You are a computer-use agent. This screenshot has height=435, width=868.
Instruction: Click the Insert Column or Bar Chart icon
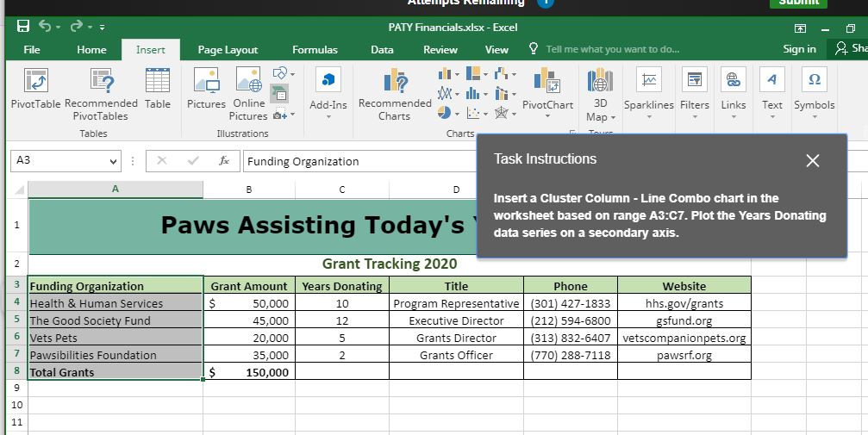click(x=445, y=73)
